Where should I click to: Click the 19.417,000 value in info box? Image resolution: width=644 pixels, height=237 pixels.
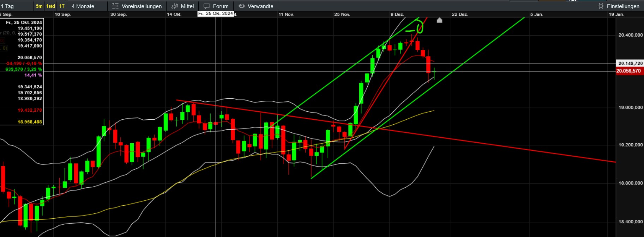pyautogui.click(x=30, y=46)
